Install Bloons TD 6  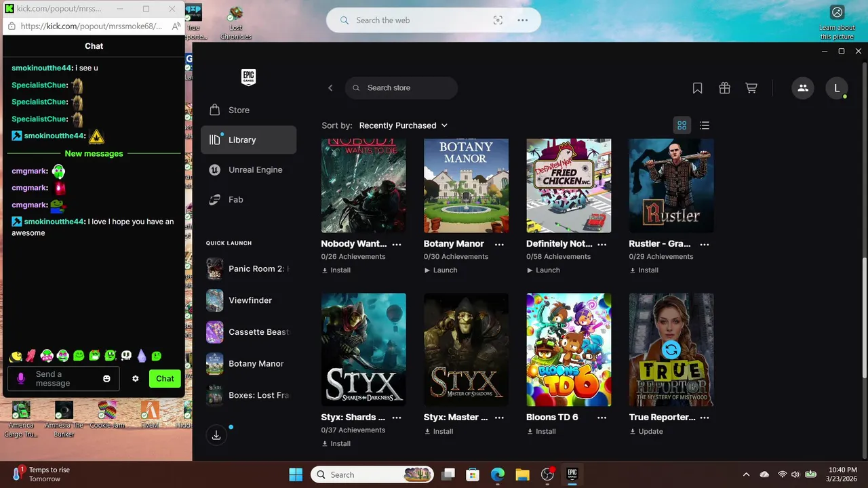click(541, 431)
